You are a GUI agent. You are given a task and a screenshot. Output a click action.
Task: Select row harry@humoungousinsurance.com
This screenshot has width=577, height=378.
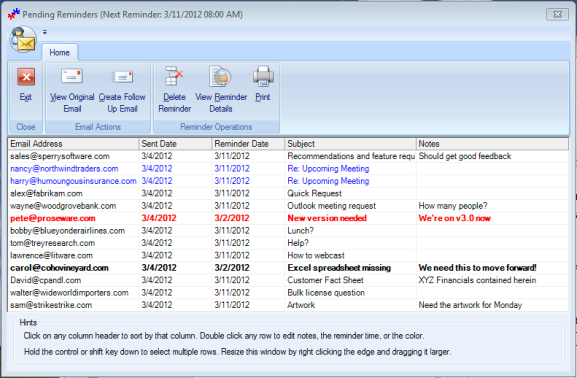[x=288, y=181]
